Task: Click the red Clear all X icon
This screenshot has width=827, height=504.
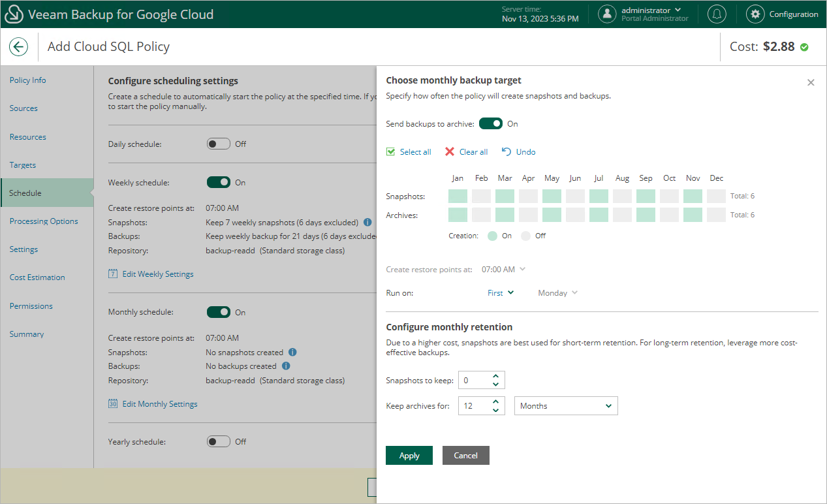Action: (450, 152)
